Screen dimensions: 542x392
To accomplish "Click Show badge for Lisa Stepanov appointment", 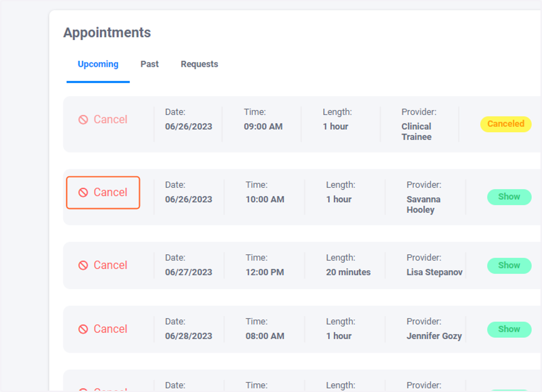I will click(509, 266).
